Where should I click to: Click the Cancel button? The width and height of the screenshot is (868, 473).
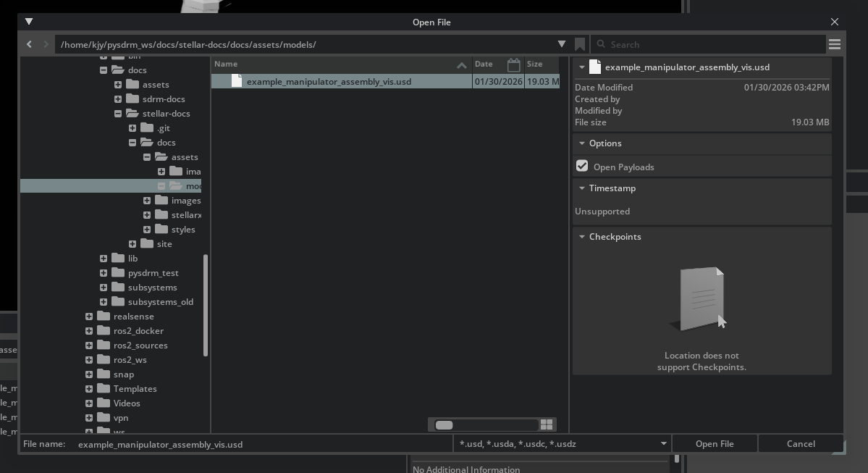(x=801, y=444)
